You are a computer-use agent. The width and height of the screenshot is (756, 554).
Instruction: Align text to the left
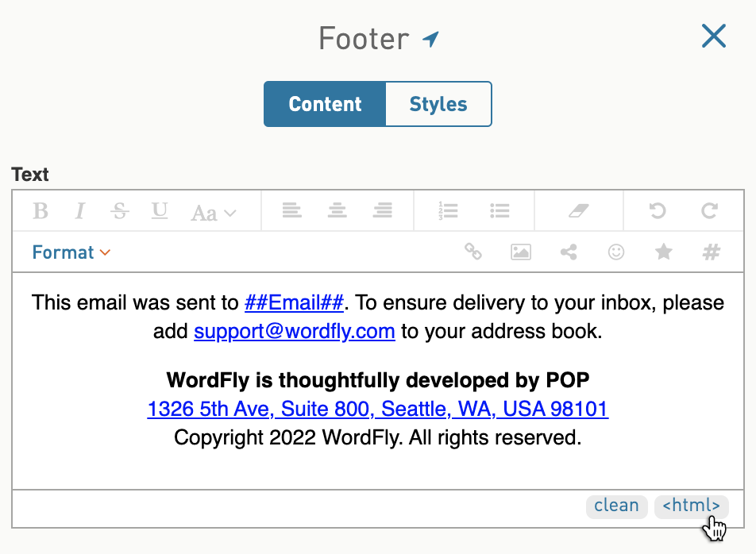pos(291,210)
